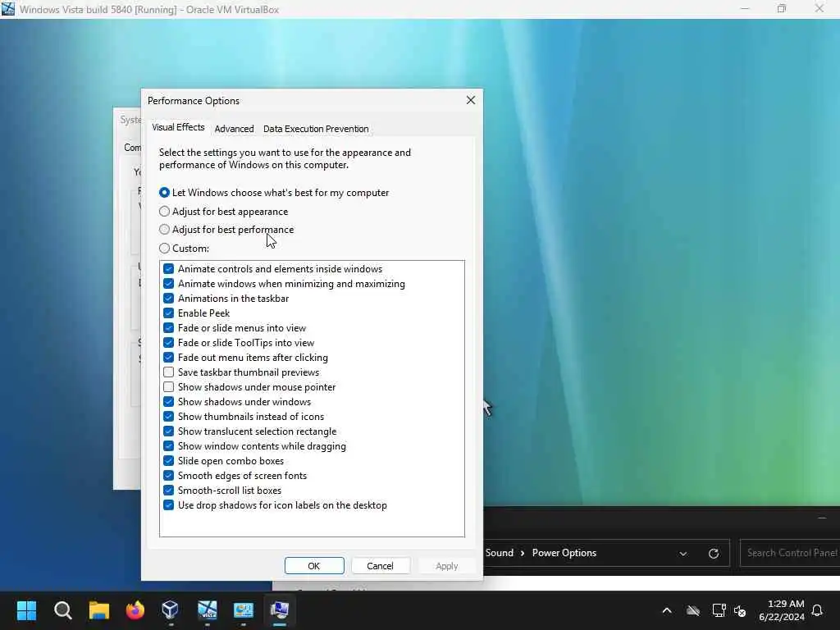Uncheck Use drop shadows for icon labels
Screen dimensions: 840x630
(168, 505)
